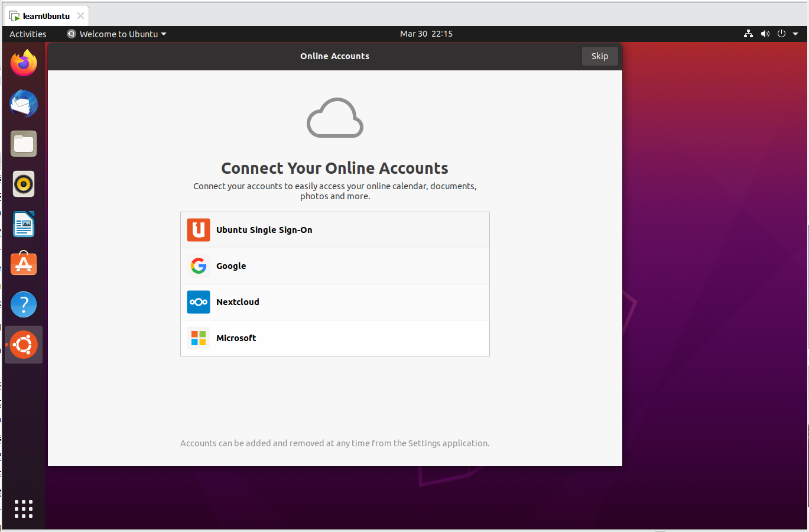Viewport: 809px width, 532px height.
Task: Click the Welcome to Ubuntu dock icon
Action: click(x=24, y=345)
